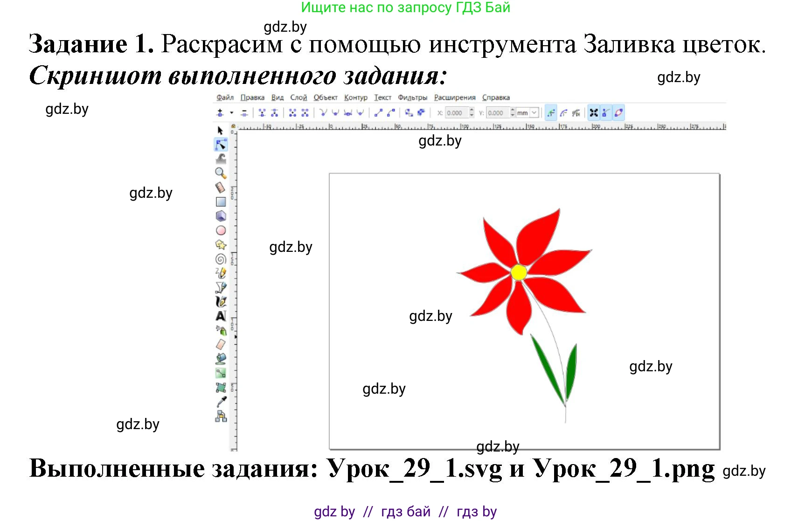Select the color Dropper tool
Viewport: 812px width, 521px height.
(220, 400)
